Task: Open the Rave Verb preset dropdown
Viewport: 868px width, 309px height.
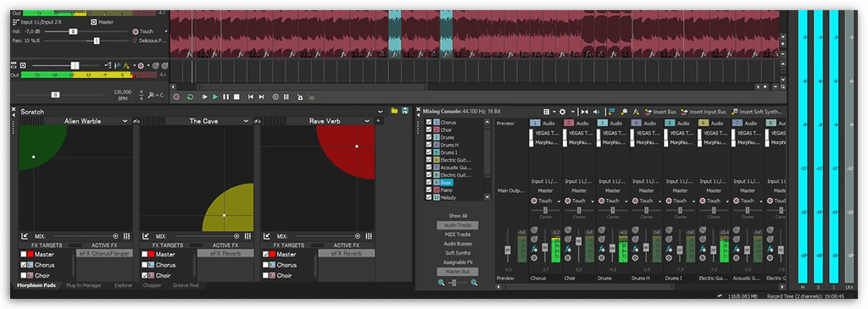Action: pos(367,121)
